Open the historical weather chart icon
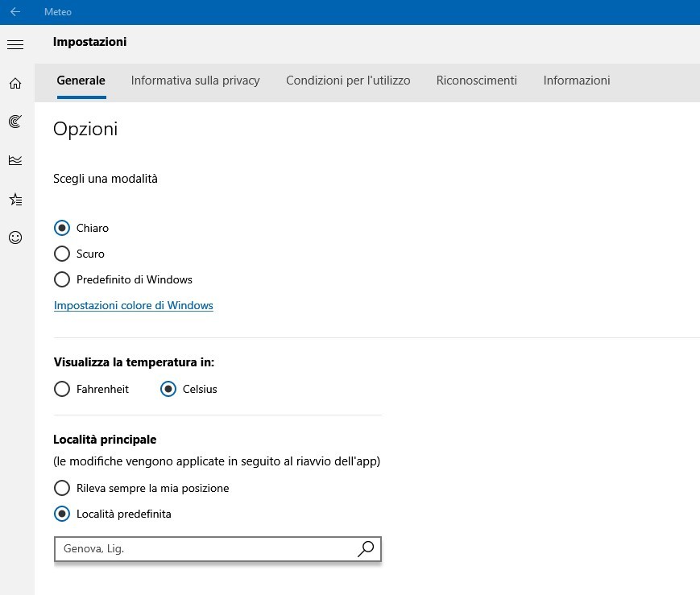The height and width of the screenshot is (595, 700). click(x=15, y=160)
